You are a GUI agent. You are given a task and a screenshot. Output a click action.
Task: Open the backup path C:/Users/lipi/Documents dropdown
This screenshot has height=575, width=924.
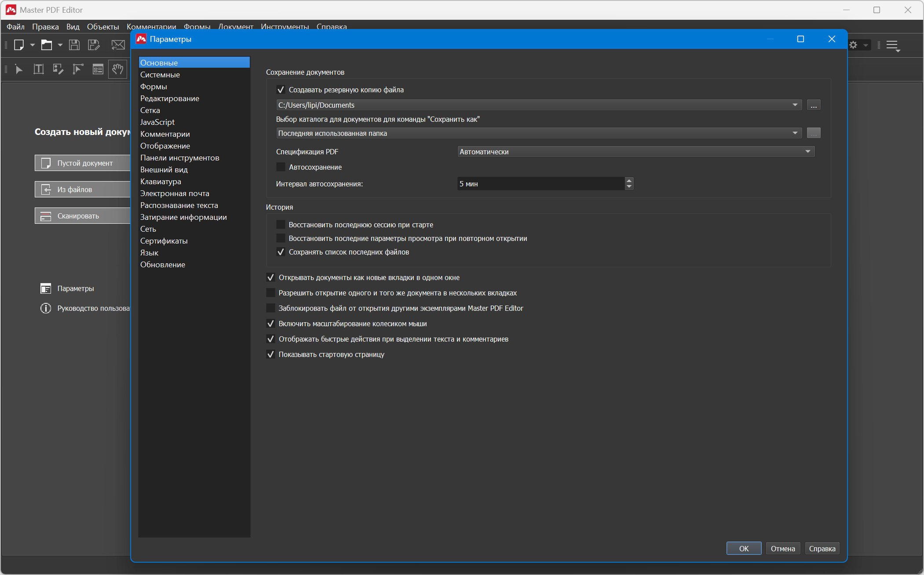538,105
